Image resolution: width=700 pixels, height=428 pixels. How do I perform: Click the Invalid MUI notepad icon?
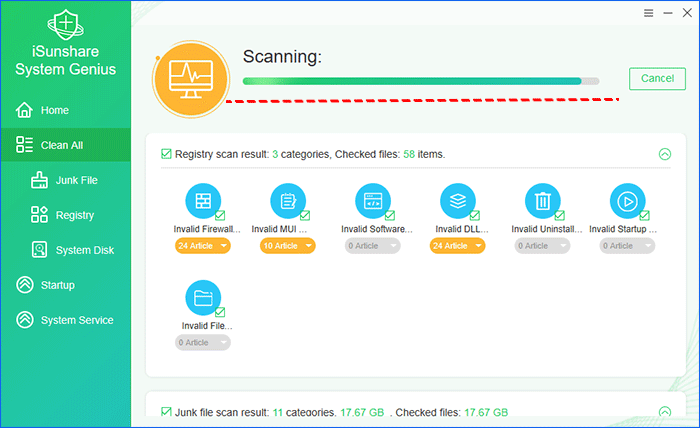288,201
